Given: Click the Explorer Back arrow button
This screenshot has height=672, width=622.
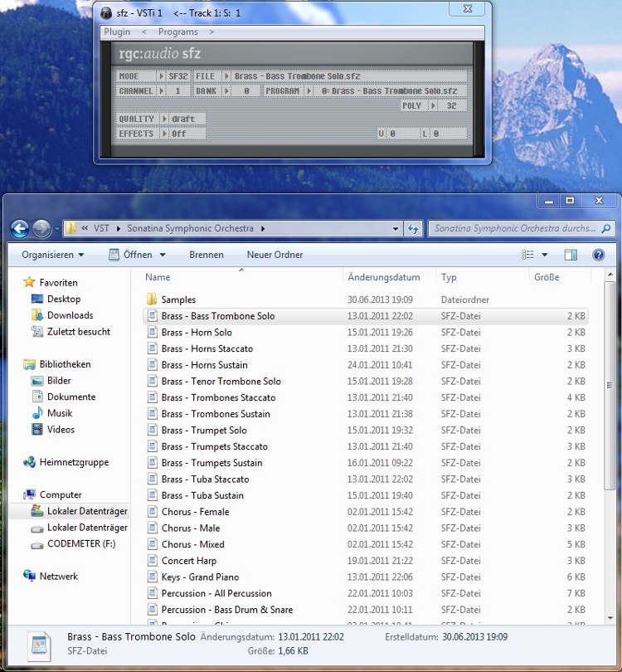Looking at the screenshot, I should pos(20,228).
